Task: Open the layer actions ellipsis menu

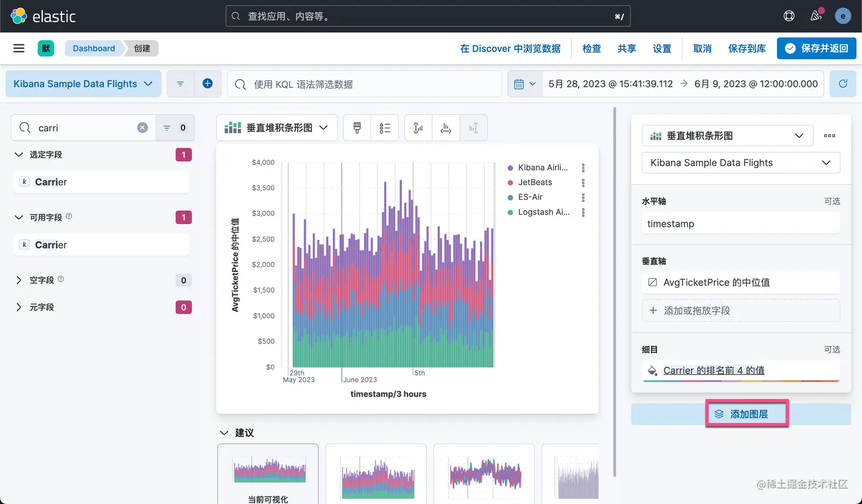Action: tap(830, 136)
